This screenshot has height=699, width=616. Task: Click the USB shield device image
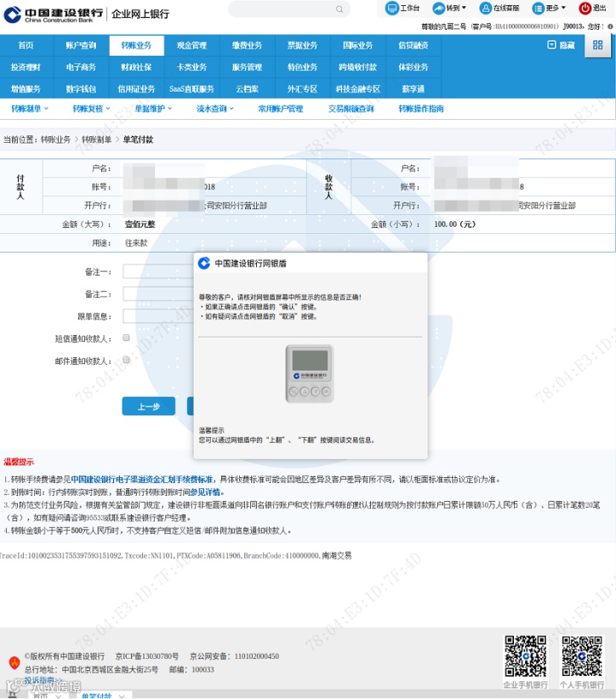tap(310, 373)
